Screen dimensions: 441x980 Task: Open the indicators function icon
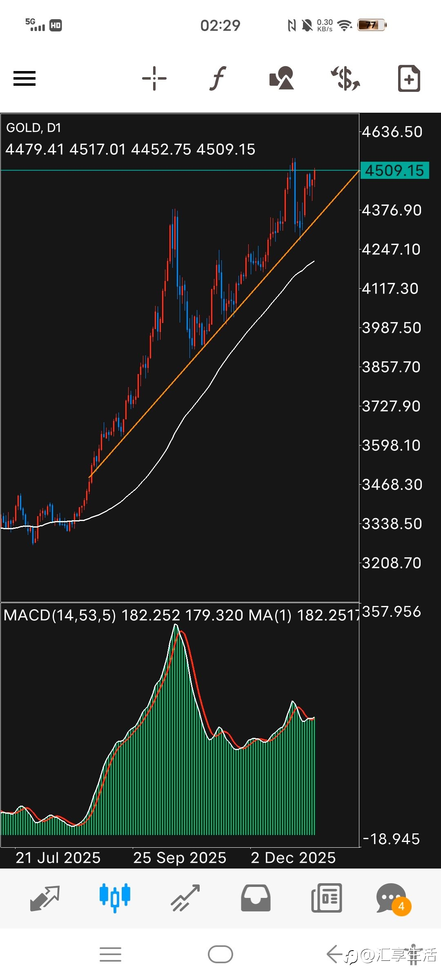coord(218,78)
